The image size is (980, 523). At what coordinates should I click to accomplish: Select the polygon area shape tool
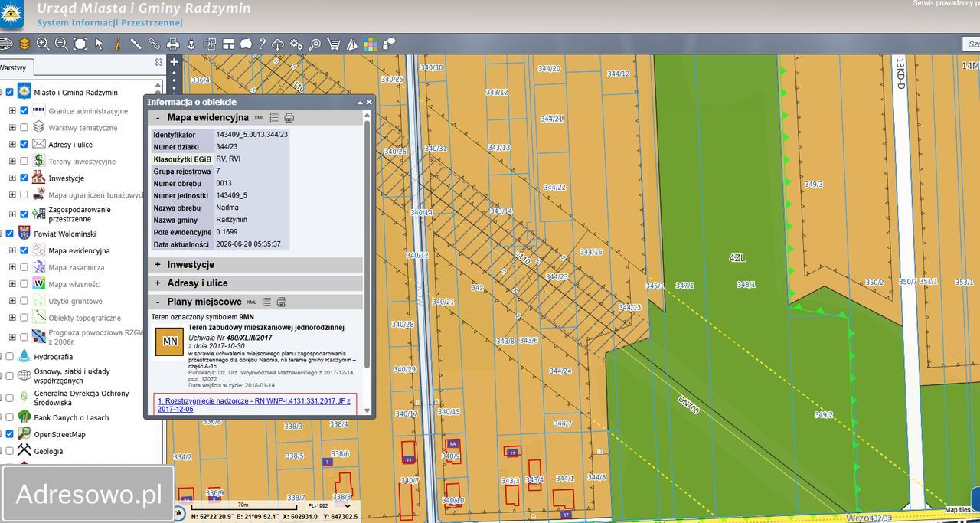[x=246, y=44]
